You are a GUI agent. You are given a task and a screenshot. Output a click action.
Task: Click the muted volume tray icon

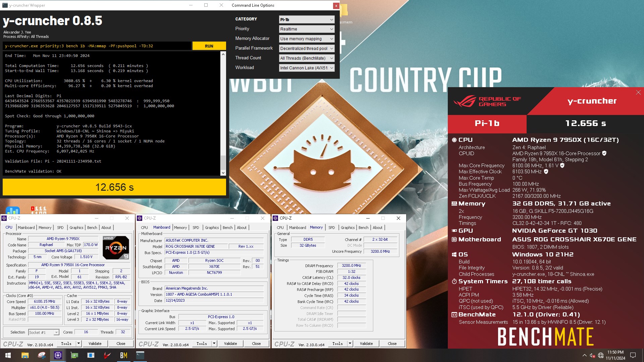[x=592, y=355]
